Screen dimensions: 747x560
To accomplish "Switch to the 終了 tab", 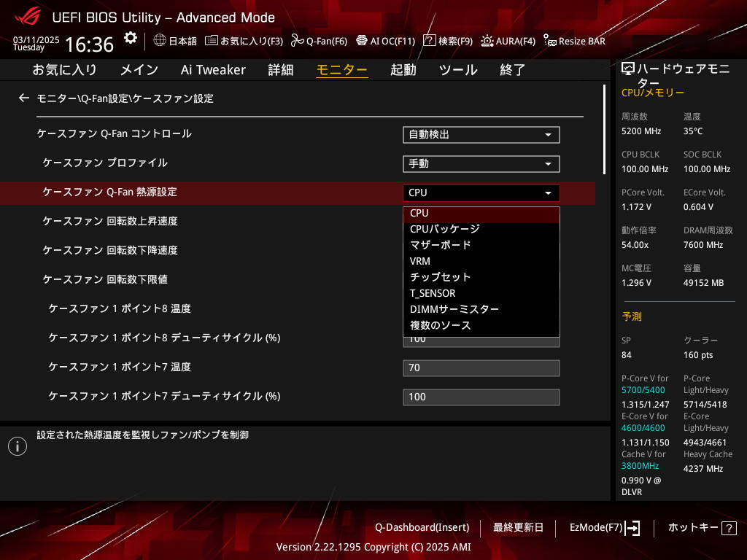I will click(513, 70).
